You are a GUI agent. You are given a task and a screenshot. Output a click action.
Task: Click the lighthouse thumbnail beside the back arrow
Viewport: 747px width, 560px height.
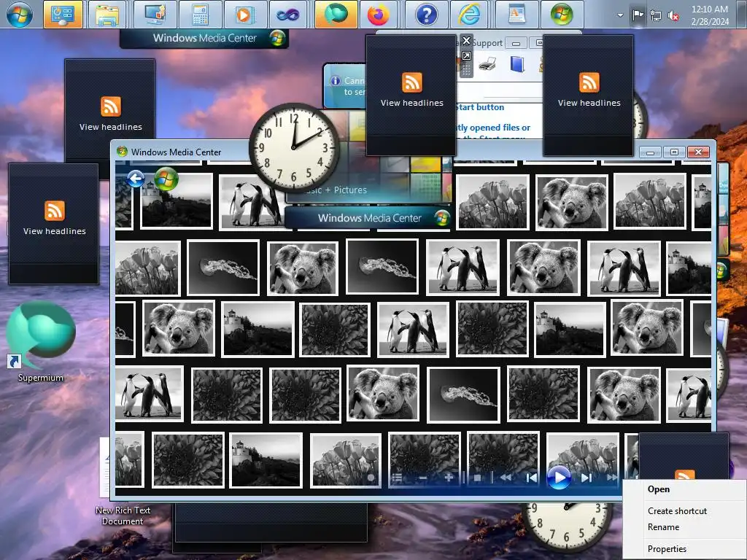tap(177, 200)
